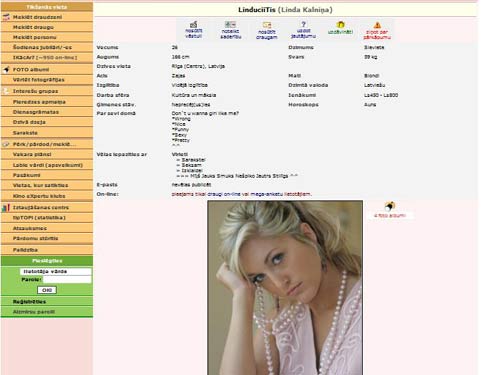Click the profile photo thumbnail

pyautogui.click(x=285, y=288)
